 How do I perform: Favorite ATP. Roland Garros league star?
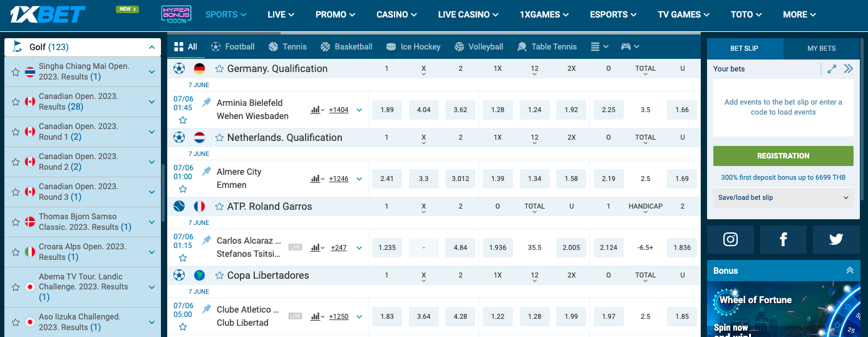point(220,207)
